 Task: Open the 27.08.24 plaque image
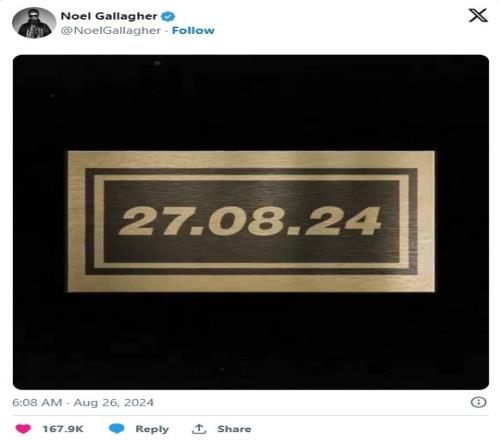(x=251, y=222)
